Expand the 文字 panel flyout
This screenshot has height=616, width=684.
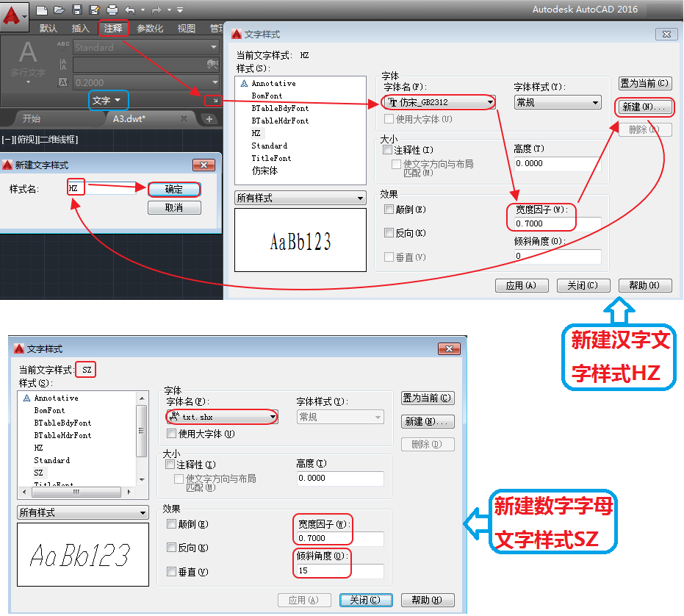(x=107, y=101)
